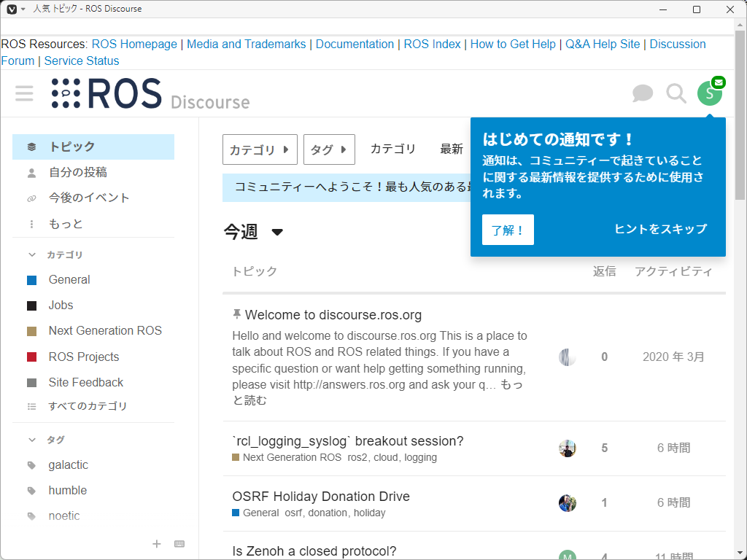
Task: Open the Jobs category
Action: [x=61, y=306]
